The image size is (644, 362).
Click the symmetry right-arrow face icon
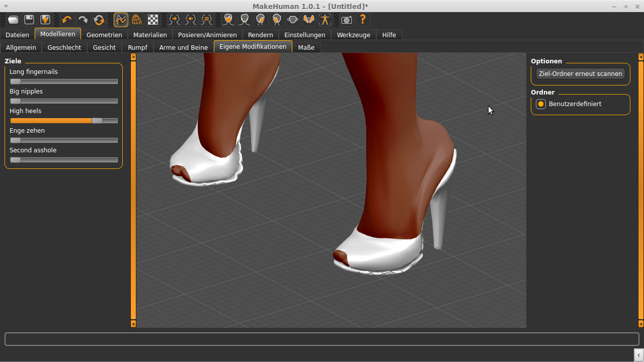tap(175, 20)
